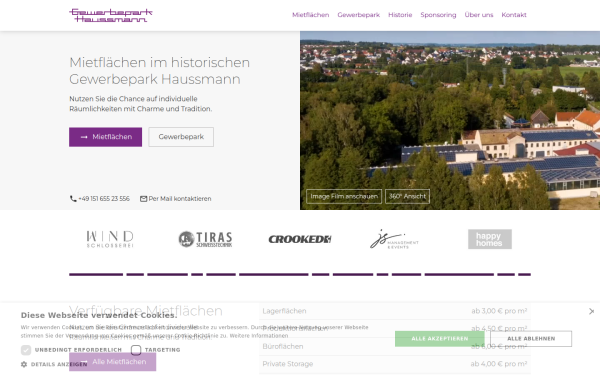Image resolution: width=600 pixels, height=375 pixels.
Task: Click the Gewerbepark Haussmann logo
Action: 111,15
